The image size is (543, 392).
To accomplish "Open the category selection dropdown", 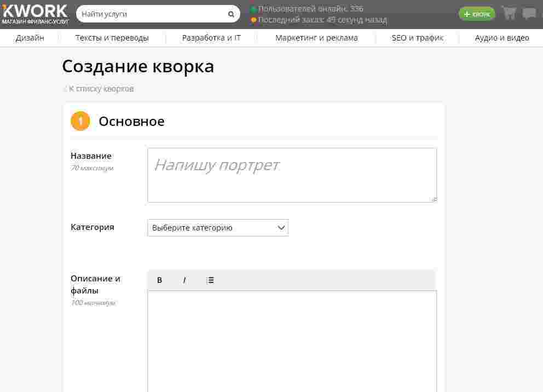I will tap(218, 228).
